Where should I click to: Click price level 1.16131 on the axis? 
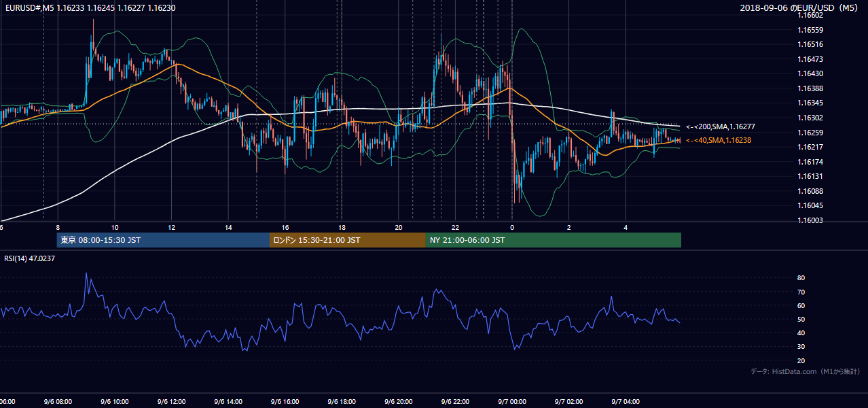pos(810,176)
